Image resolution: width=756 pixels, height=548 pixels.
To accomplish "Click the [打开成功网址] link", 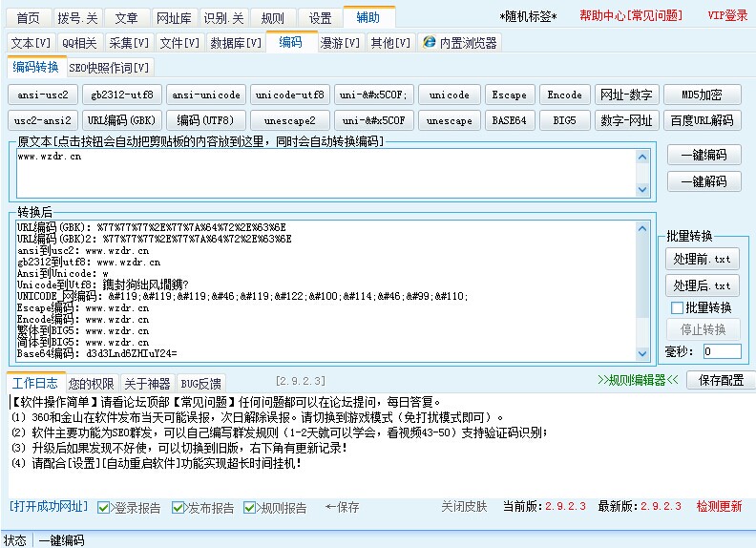I will point(49,506).
